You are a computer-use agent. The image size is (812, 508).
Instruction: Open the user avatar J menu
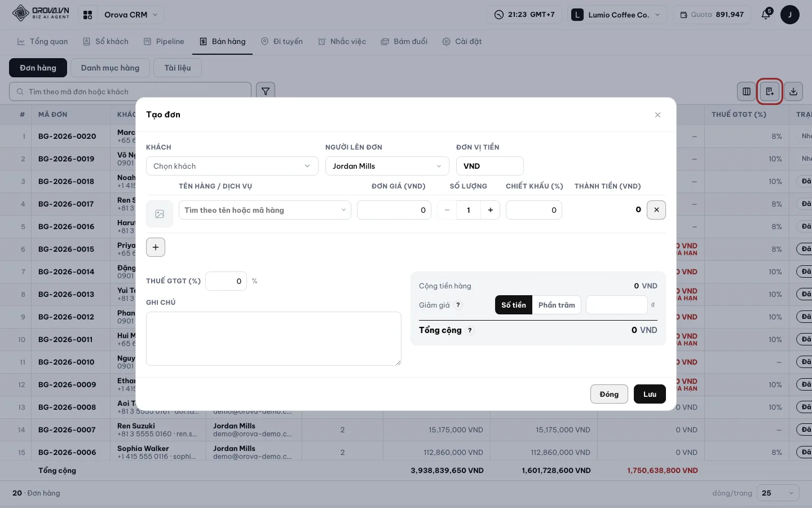click(790, 15)
